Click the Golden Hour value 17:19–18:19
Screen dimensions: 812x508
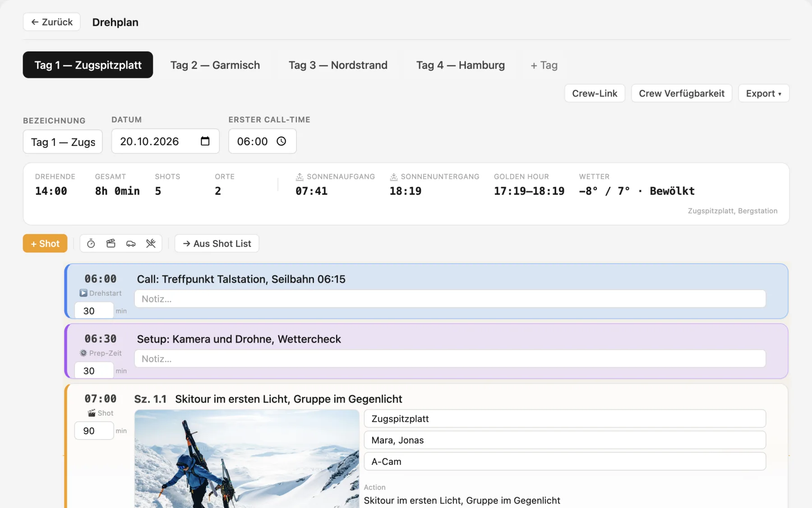[x=529, y=191]
